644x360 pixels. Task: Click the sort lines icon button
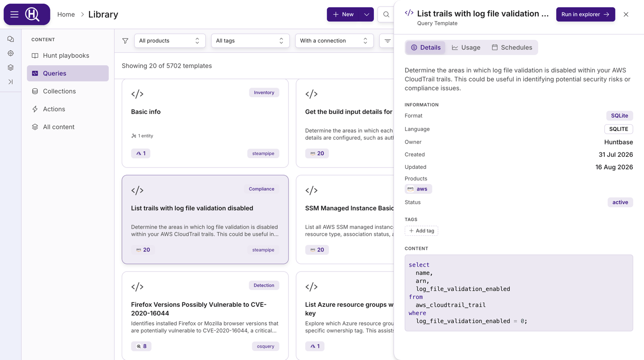click(387, 41)
